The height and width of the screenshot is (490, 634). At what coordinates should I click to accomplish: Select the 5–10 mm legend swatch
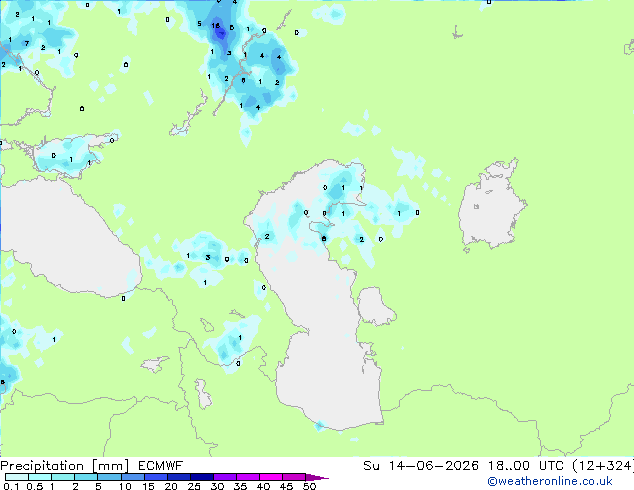click(109, 477)
